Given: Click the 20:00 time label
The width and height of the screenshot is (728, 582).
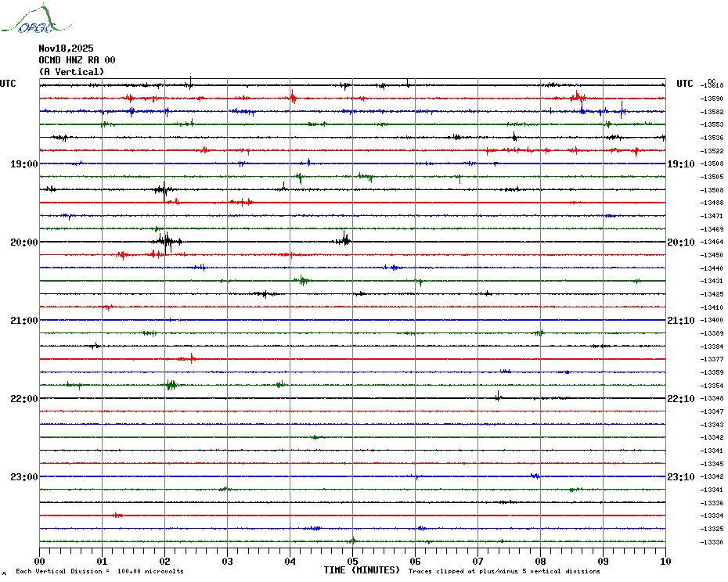Looking at the screenshot, I should tap(24, 242).
